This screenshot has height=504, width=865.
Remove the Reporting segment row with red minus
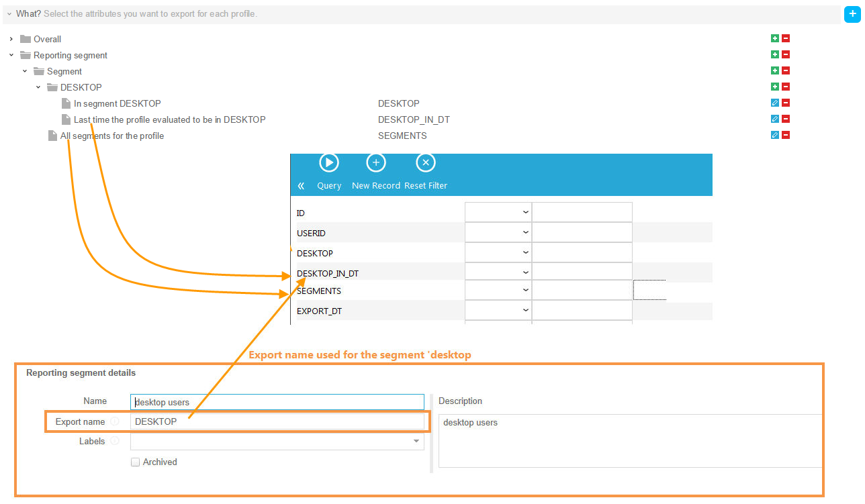click(786, 55)
